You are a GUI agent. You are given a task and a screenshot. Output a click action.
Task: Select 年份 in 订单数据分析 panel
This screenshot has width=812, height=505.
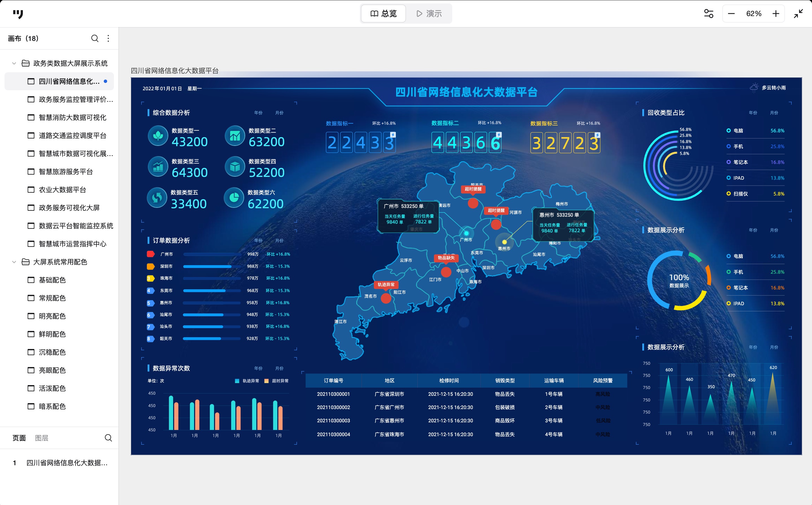point(258,240)
